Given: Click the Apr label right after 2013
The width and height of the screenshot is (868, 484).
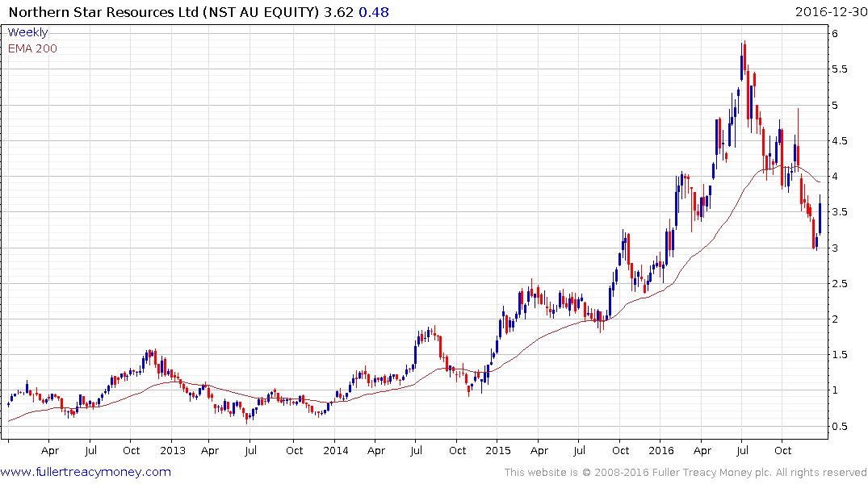Looking at the screenshot, I should (210, 450).
